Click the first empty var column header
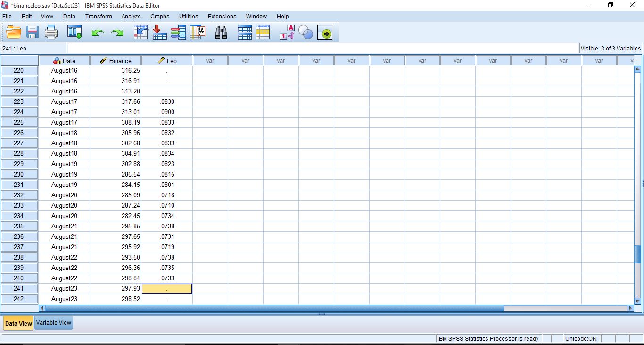644x345 pixels. (x=210, y=60)
